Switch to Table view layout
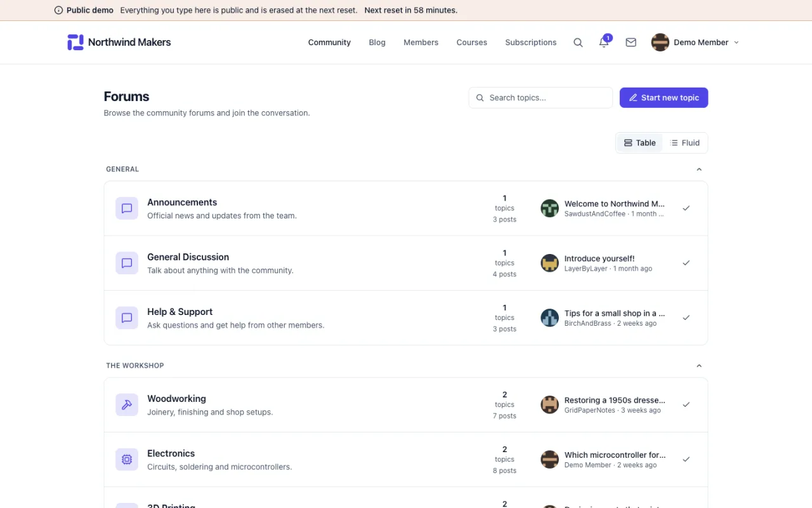The height and width of the screenshot is (508, 812). click(639, 143)
